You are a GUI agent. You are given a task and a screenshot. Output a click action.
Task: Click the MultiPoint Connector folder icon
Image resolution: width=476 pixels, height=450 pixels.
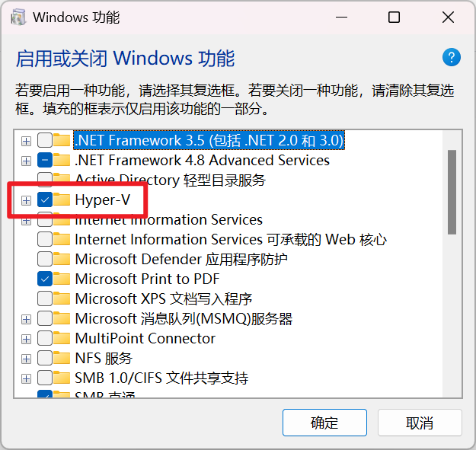(62, 339)
